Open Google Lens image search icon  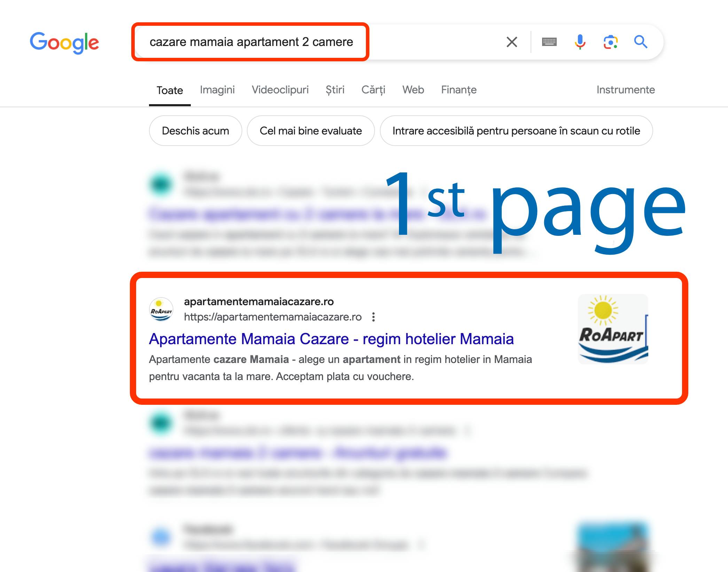[610, 42]
